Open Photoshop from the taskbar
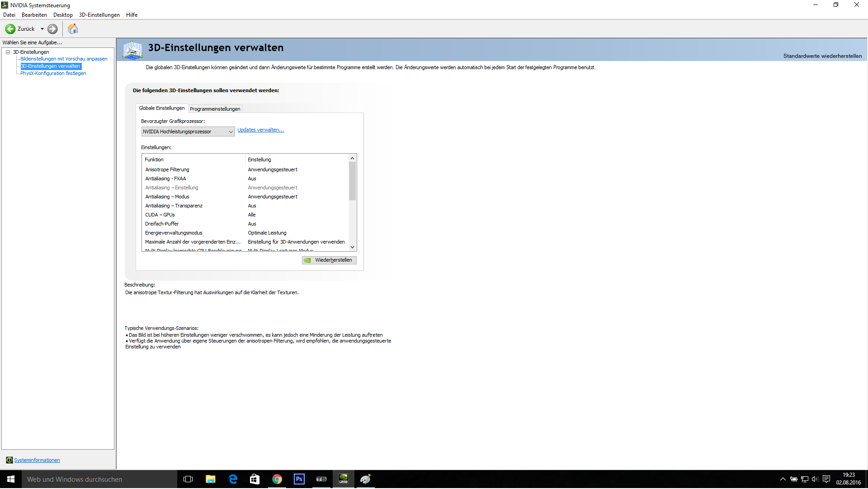Screen dimensions: 868x489 [x=299, y=480]
